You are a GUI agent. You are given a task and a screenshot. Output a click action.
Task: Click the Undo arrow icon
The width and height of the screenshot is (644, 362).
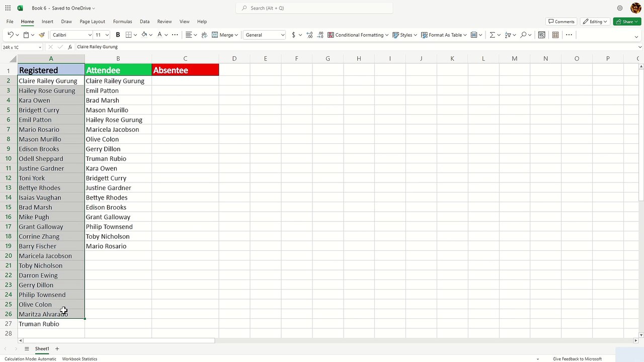tap(10, 35)
